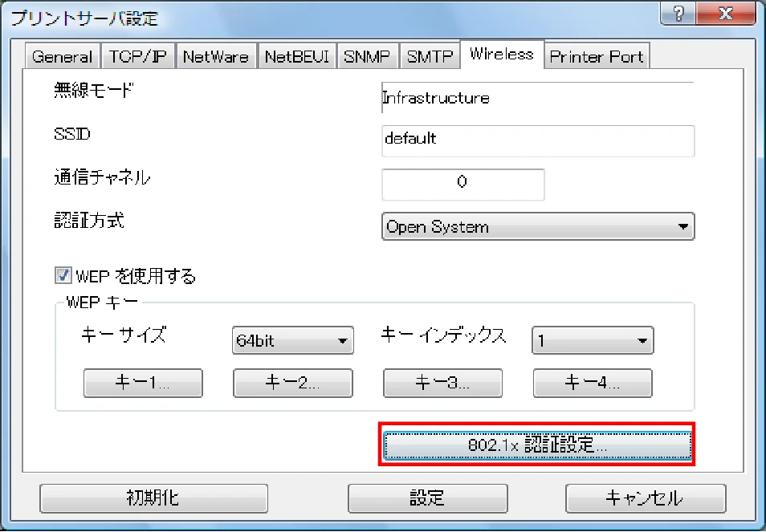This screenshot has width=766, height=532.
Task: Click the 通信チャネル channel field
Action: pos(462,185)
